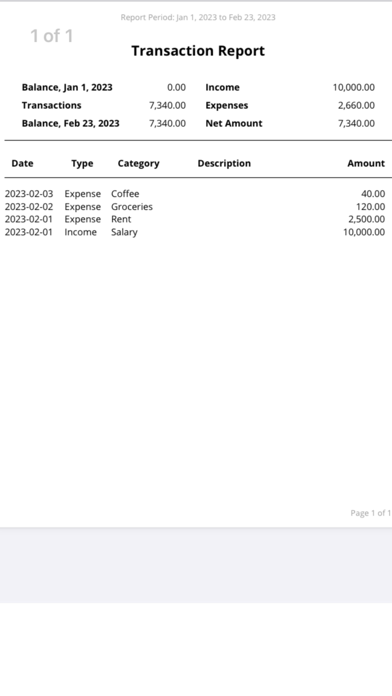Viewport: 392px width, 696px height.
Task: Click the Expense type in Rent row
Action: coord(83,219)
